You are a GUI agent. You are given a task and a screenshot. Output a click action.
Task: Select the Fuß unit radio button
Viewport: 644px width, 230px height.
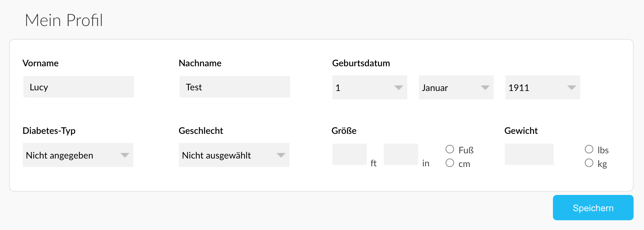click(450, 149)
